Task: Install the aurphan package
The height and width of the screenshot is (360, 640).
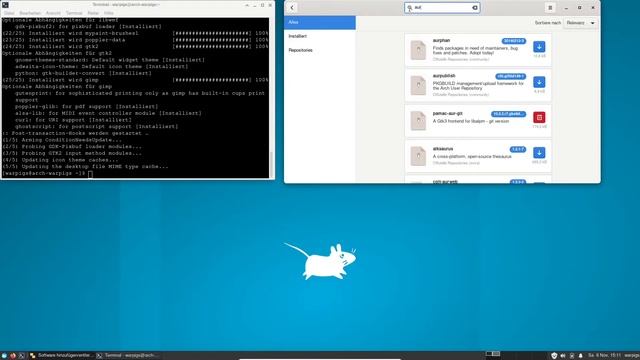Action: [x=539, y=47]
